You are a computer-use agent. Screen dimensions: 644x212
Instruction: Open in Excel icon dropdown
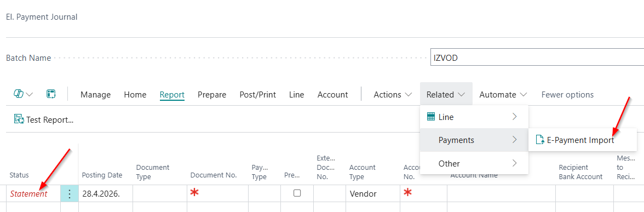[24, 94]
